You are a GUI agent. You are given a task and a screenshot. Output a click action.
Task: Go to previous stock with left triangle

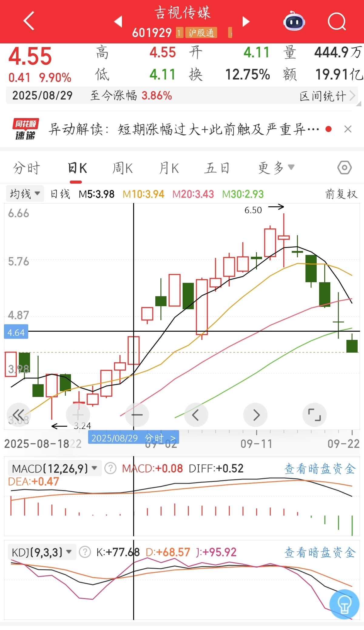point(118,21)
